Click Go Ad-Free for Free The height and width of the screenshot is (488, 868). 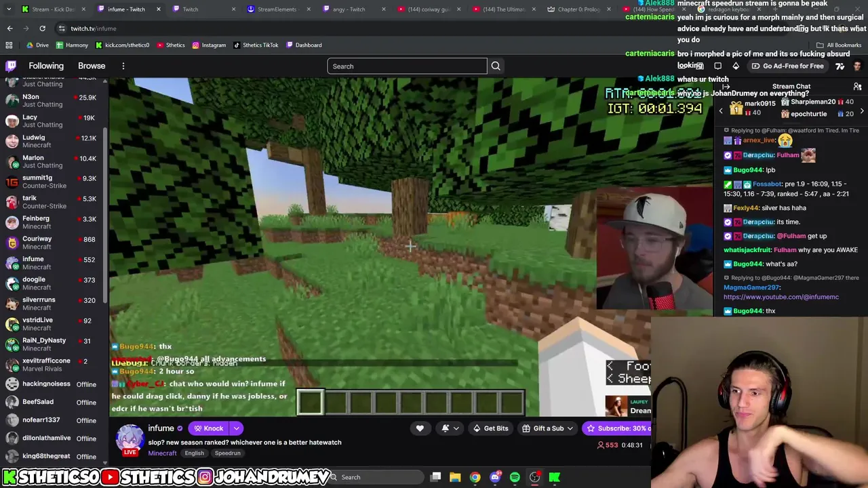(x=787, y=66)
